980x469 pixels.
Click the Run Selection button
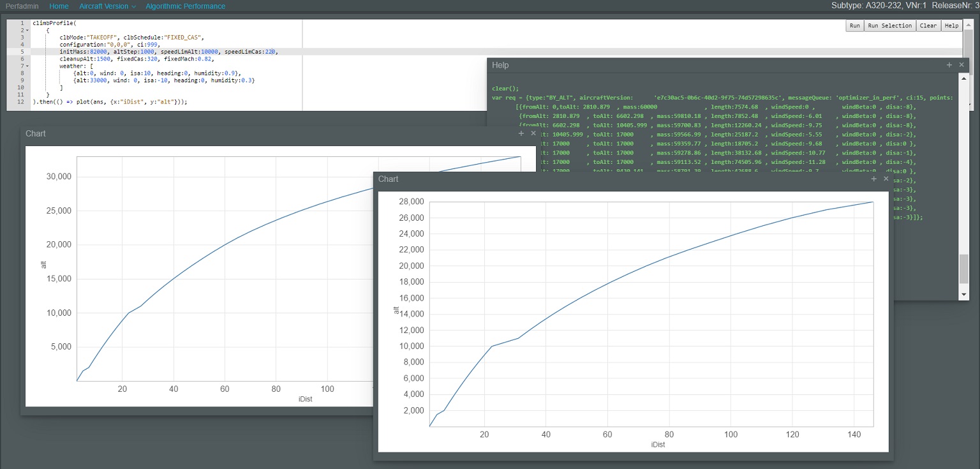point(889,26)
